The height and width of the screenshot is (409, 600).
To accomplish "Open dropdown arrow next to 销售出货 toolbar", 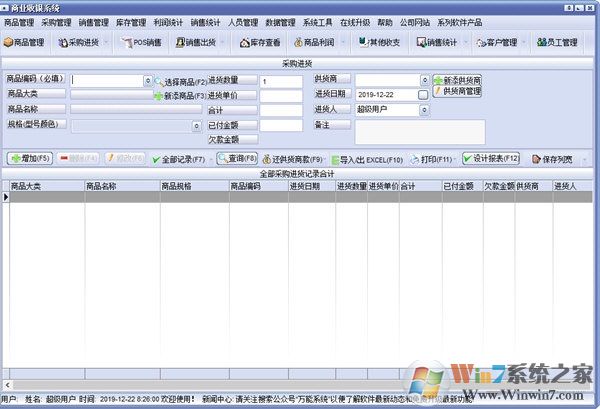I will [223, 42].
